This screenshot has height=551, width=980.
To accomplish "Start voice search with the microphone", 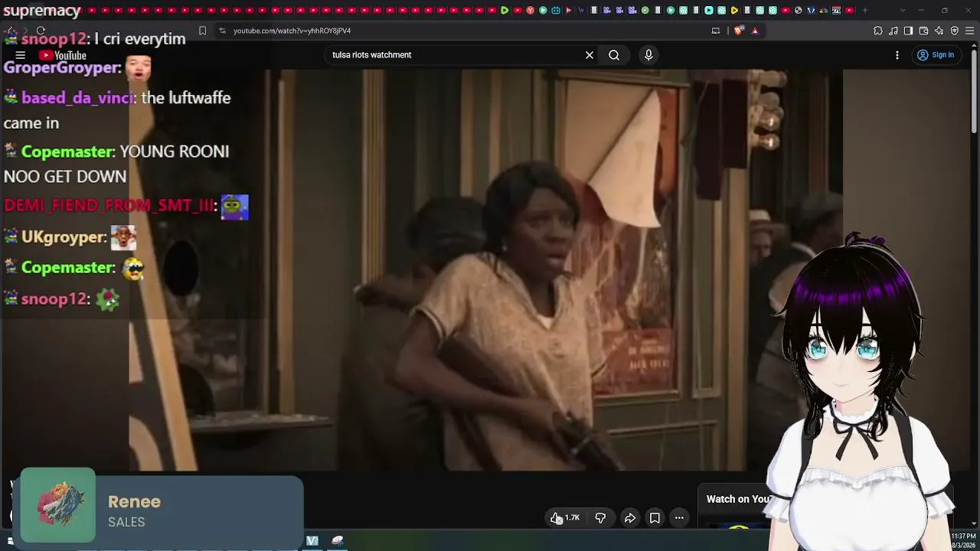I will [648, 55].
